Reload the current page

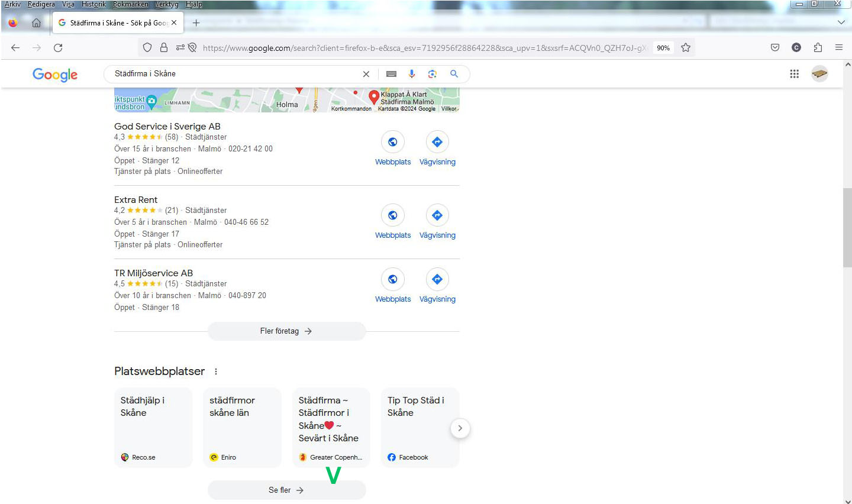(x=58, y=48)
